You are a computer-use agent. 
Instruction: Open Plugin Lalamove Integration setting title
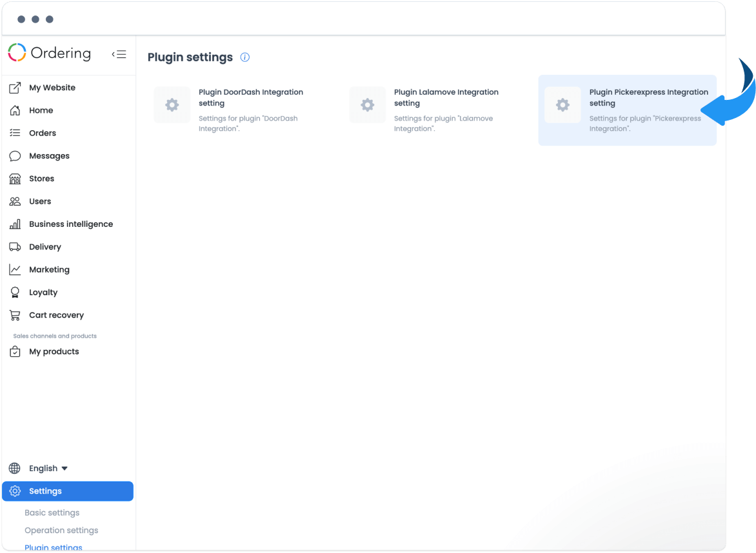[446, 97]
